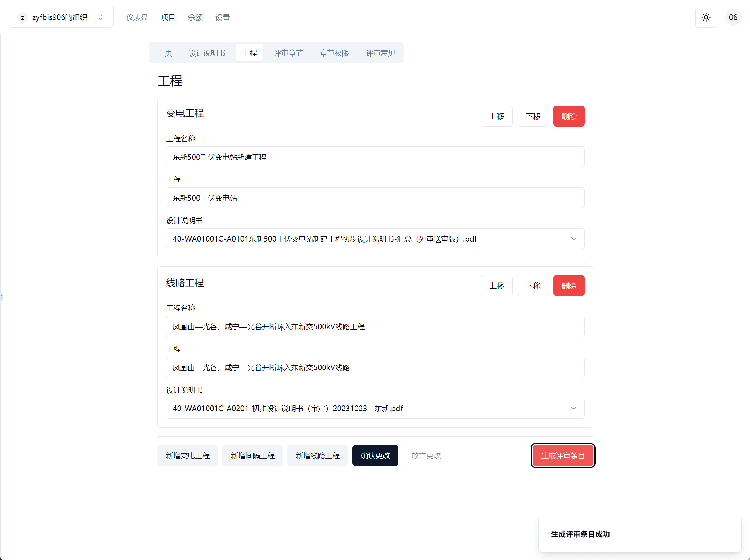Toggle the light/dark theme sun icon
This screenshot has width=750, height=560.
pos(706,17)
